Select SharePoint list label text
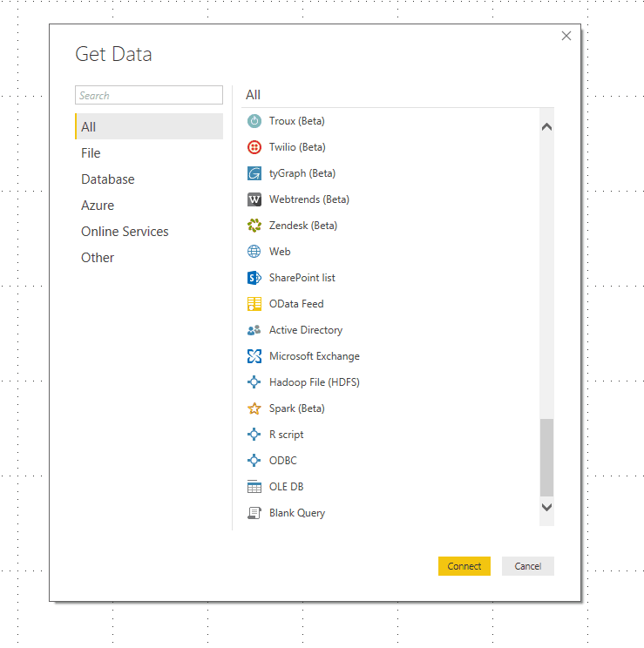This screenshot has width=644, height=648. click(302, 278)
